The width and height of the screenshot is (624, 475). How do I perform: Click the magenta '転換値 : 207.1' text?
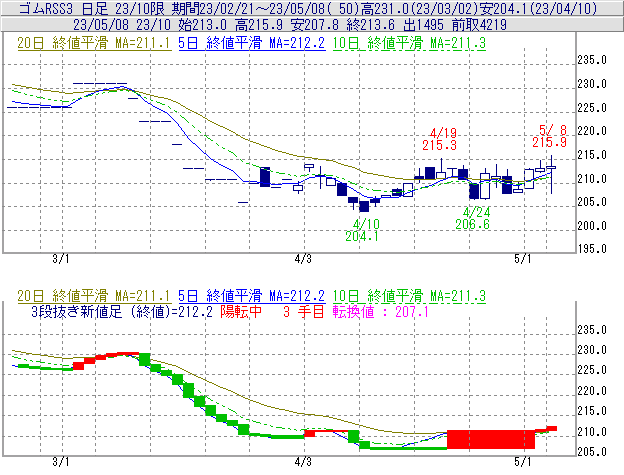click(380, 311)
